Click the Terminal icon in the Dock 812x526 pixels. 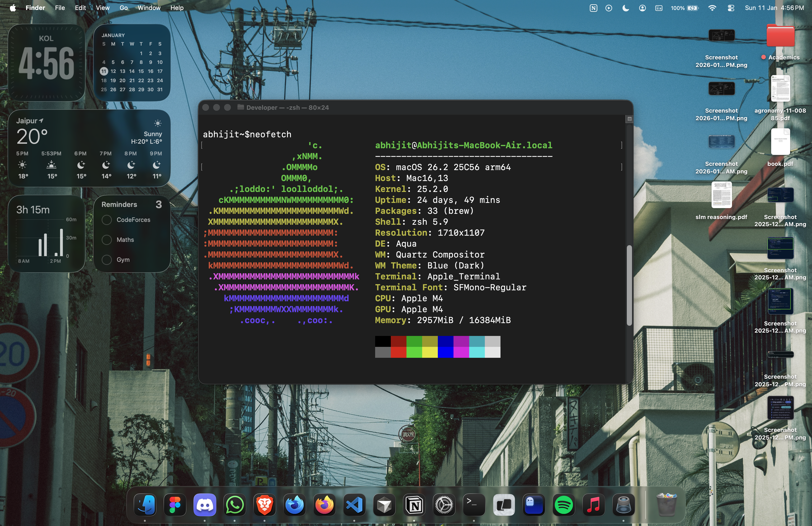(x=474, y=505)
